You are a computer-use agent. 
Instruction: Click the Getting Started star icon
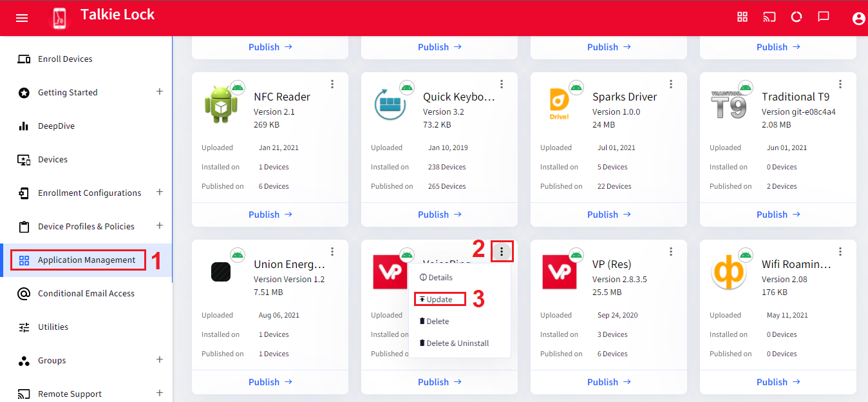[x=24, y=93]
